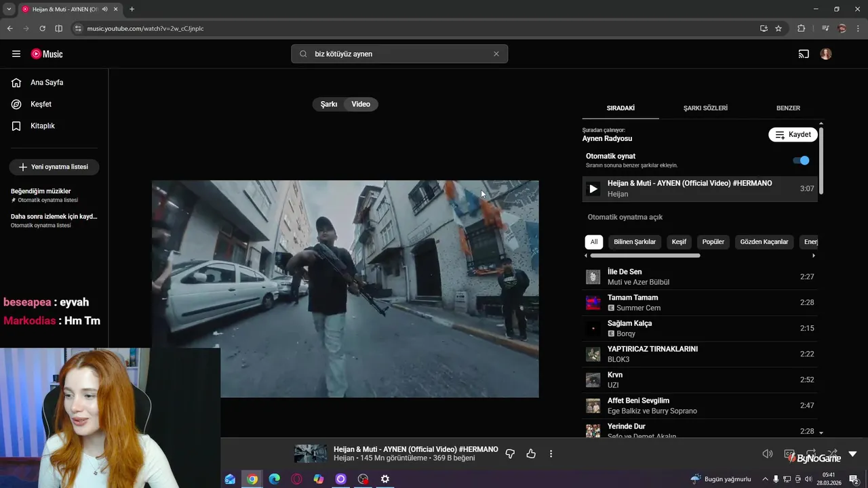Open Daha sonra izlemek için playlist
Screen dimensions: 868x488
tap(54, 220)
